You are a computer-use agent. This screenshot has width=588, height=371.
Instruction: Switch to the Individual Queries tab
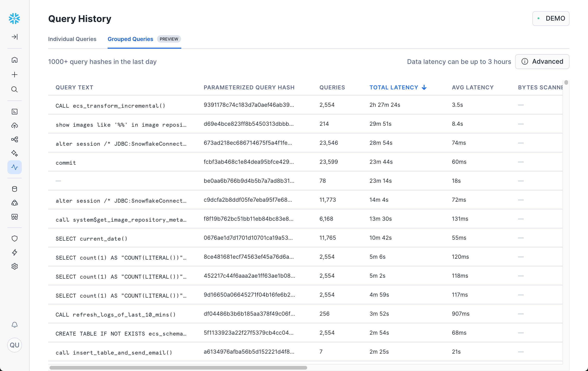pos(72,39)
